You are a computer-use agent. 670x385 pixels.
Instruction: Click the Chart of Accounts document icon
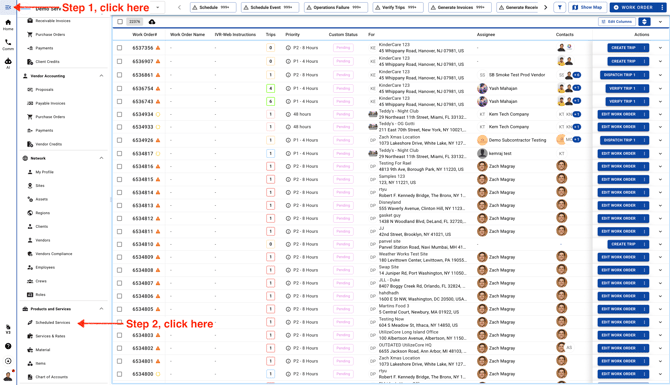pyautogui.click(x=30, y=377)
